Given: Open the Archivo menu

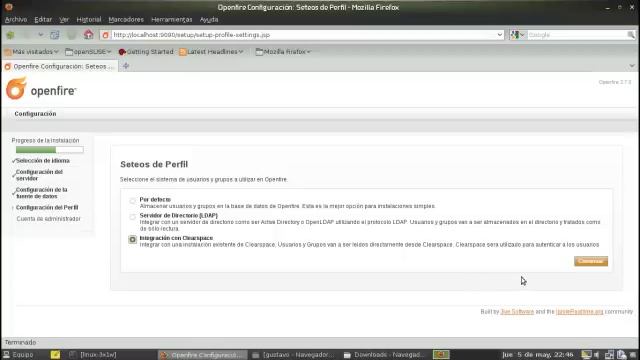Looking at the screenshot, I should pyautogui.click(x=16, y=20).
